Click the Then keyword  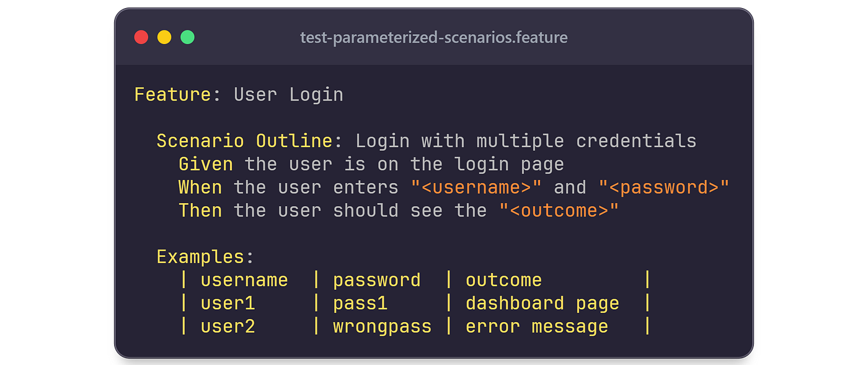click(x=200, y=210)
